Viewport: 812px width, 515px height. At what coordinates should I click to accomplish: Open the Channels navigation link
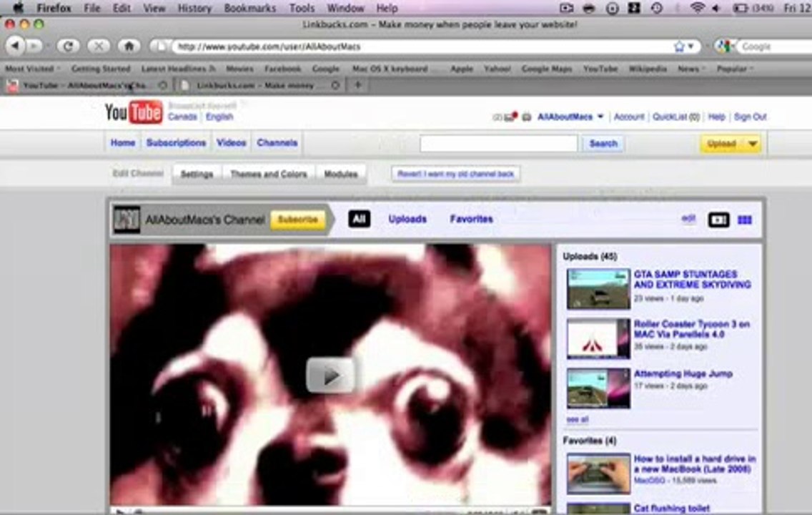(277, 142)
